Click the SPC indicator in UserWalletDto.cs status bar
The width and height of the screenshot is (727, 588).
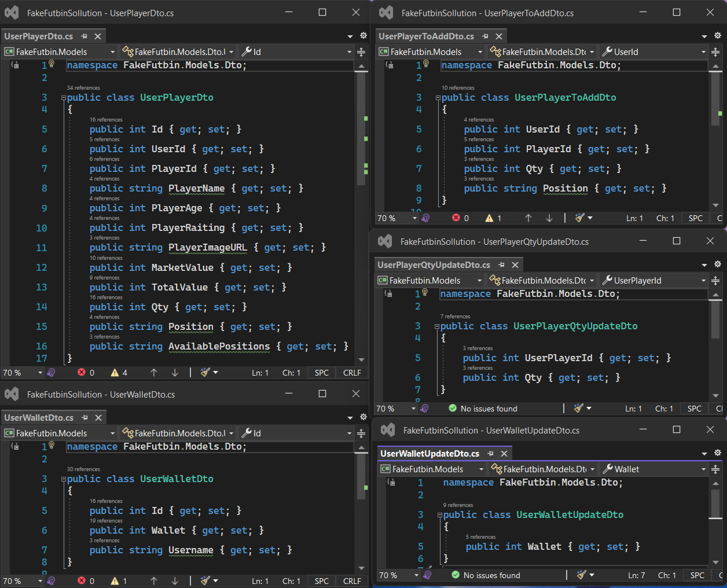[x=321, y=580]
